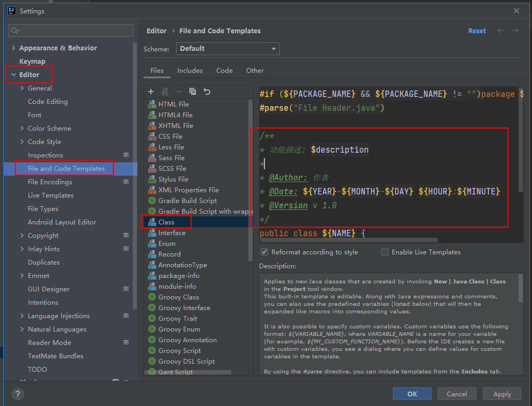
Task: Select the Groovy Class template
Action: [178, 297]
